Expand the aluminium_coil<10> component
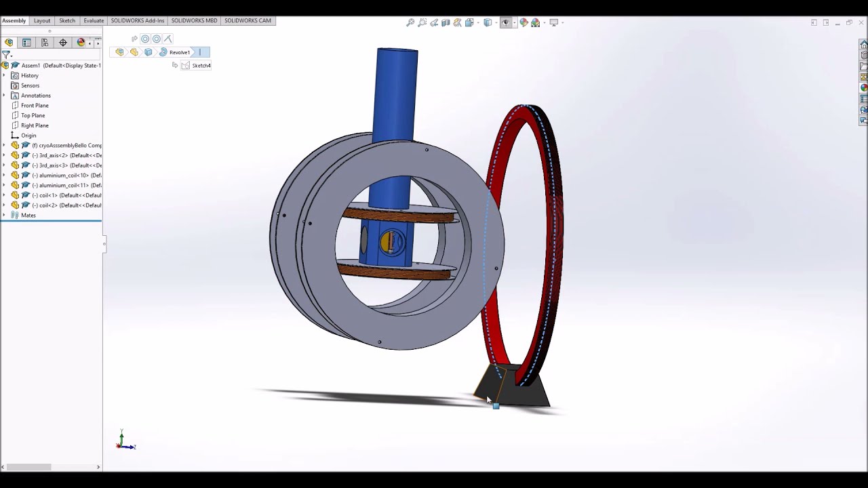 [4, 176]
